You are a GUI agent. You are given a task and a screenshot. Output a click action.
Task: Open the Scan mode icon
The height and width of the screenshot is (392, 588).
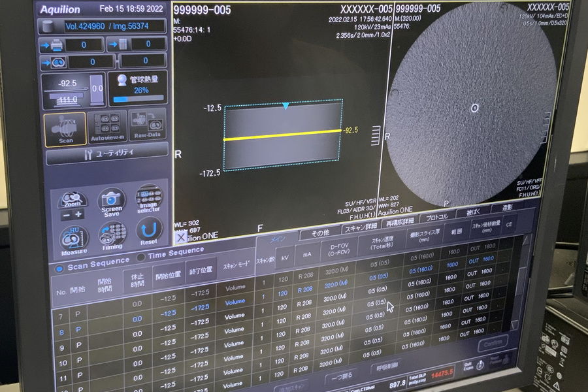pyautogui.click(x=65, y=127)
